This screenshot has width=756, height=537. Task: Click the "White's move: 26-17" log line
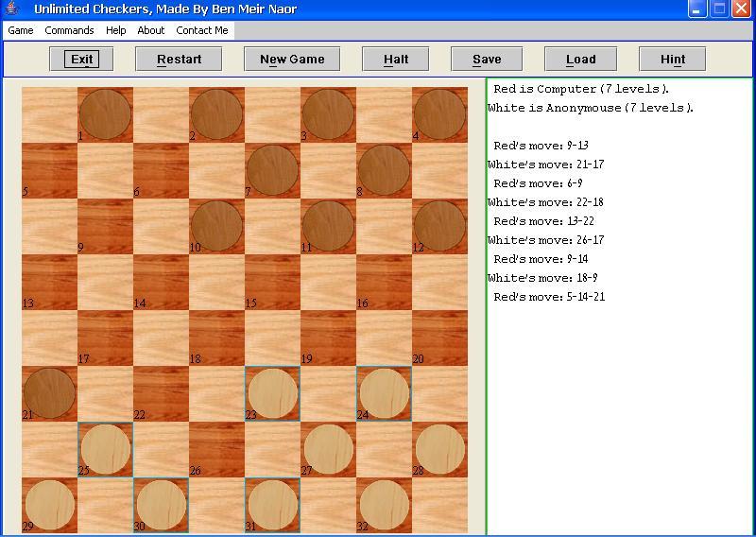coord(546,240)
